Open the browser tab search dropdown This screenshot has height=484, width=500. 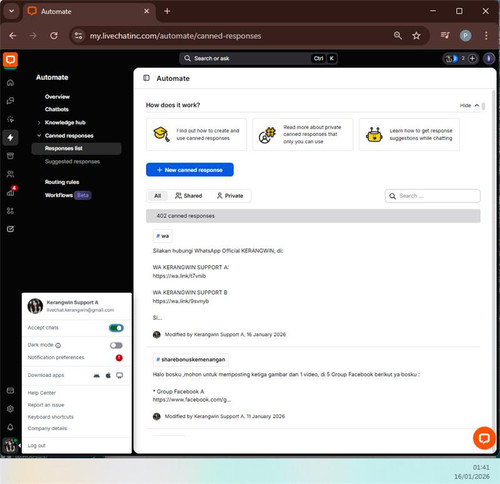click(x=11, y=11)
